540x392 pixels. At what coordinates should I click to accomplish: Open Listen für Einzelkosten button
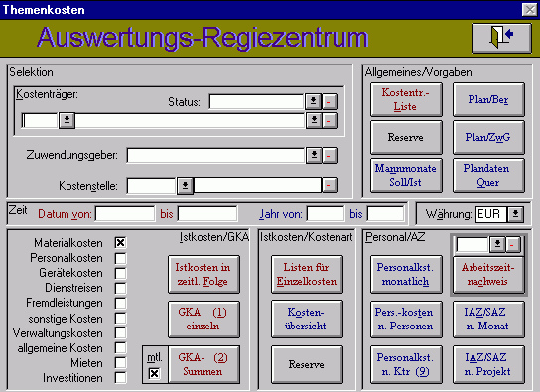[307, 274]
